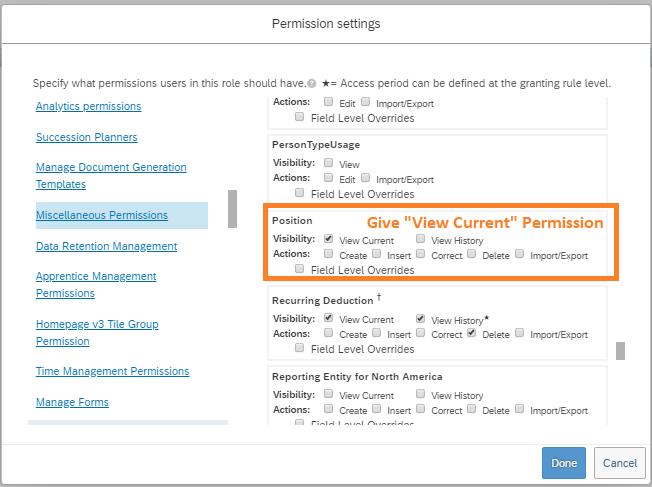
Task: Toggle Position Field Level Overrides
Action: coord(299,269)
